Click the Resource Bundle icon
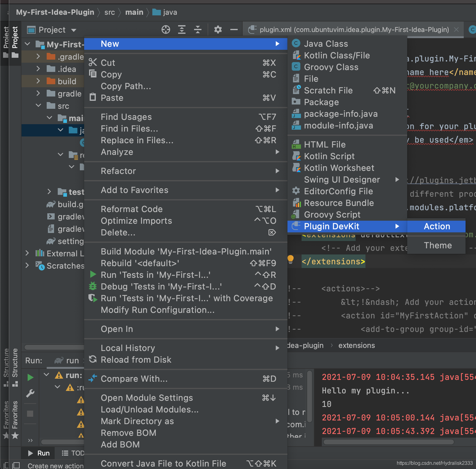 click(x=296, y=203)
